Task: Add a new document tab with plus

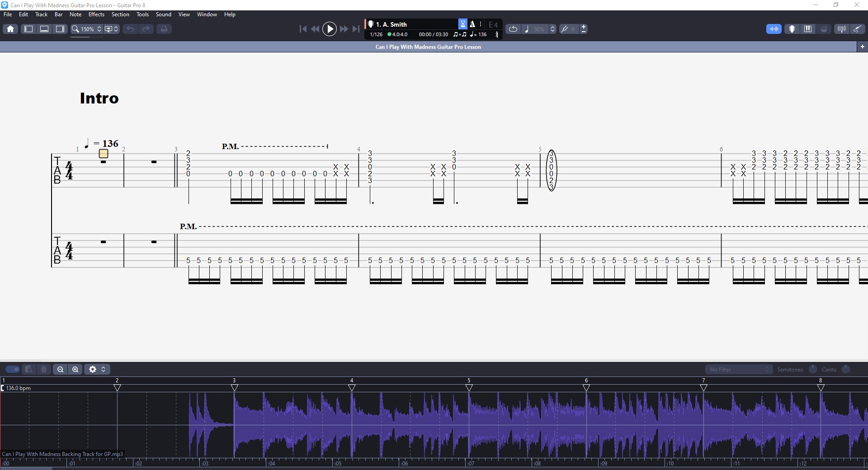Action: coord(862,47)
